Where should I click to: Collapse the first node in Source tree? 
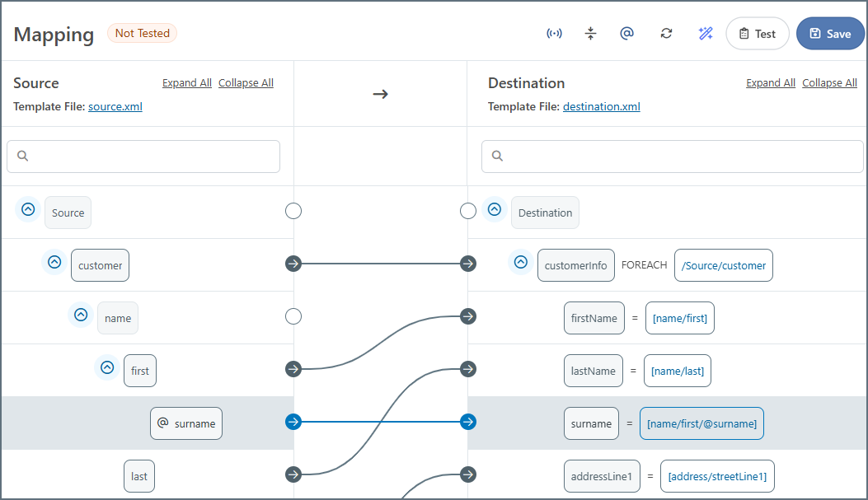tap(107, 367)
